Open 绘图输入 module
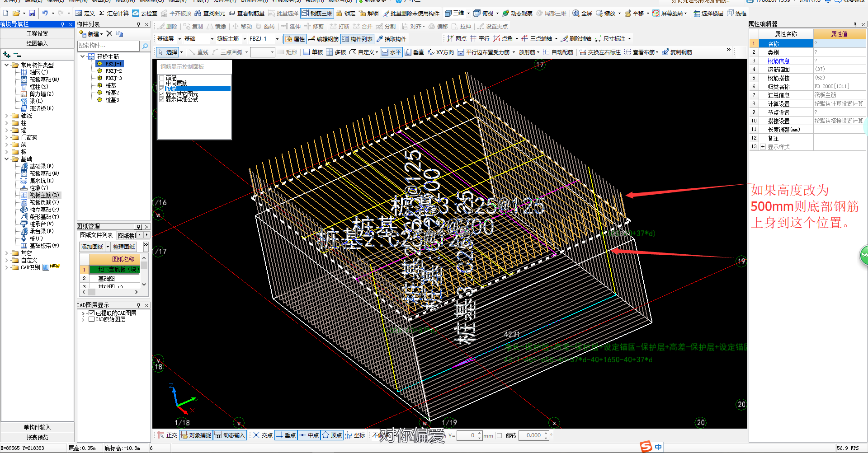This screenshot has height=453, width=868. pyautogui.click(x=37, y=43)
